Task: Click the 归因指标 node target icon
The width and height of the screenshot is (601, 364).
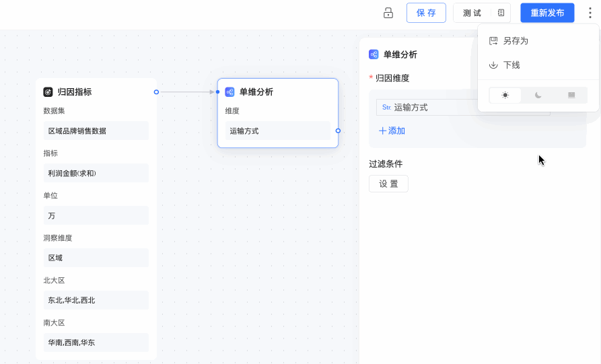Action: point(48,92)
